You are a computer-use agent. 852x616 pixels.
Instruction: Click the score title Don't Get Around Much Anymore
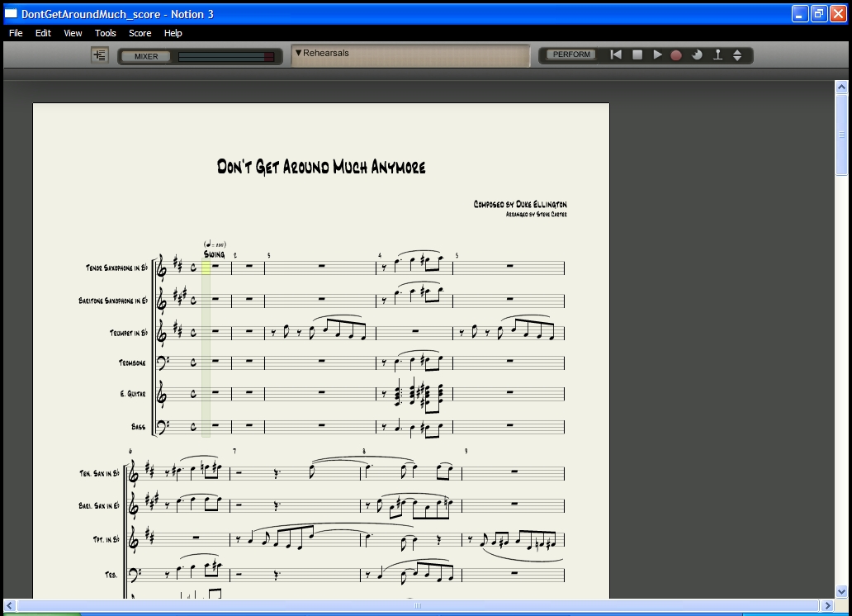point(321,167)
